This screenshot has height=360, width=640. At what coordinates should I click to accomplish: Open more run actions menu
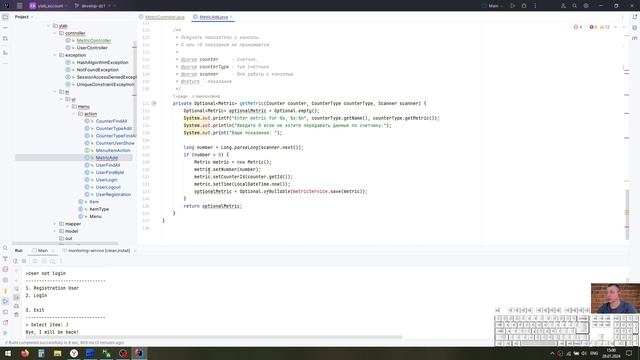pos(535,6)
